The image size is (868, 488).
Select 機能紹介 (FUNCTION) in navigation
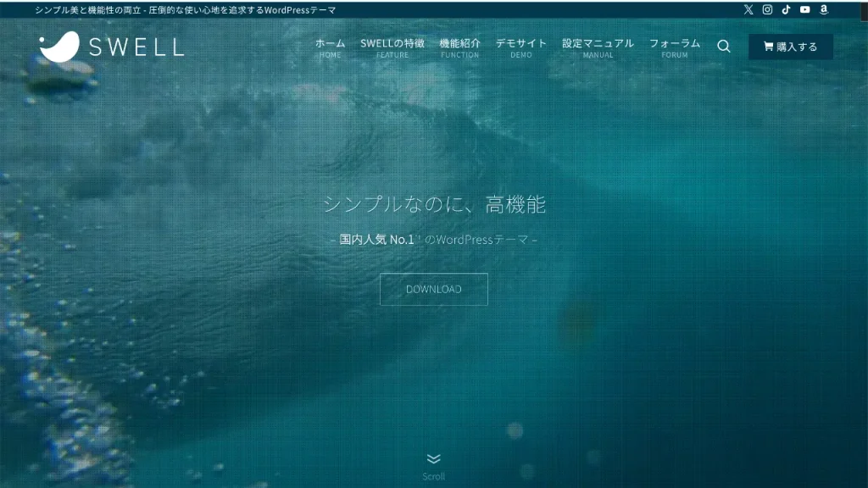[459, 47]
